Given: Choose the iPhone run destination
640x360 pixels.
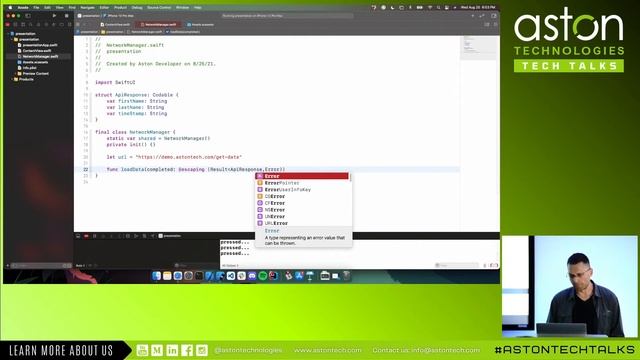Looking at the screenshot, I should (x=119, y=16).
